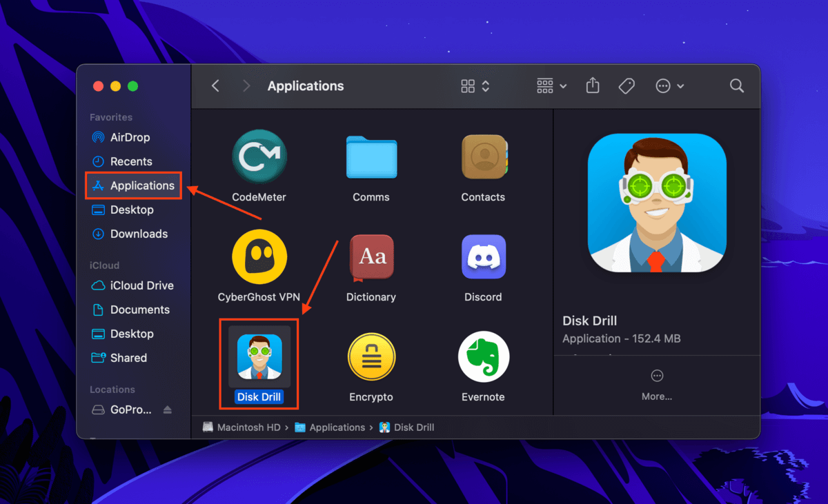Screen dimensions: 828x504
Task: Select Applications in the sidebar
Action: pyautogui.click(x=133, y=185)
